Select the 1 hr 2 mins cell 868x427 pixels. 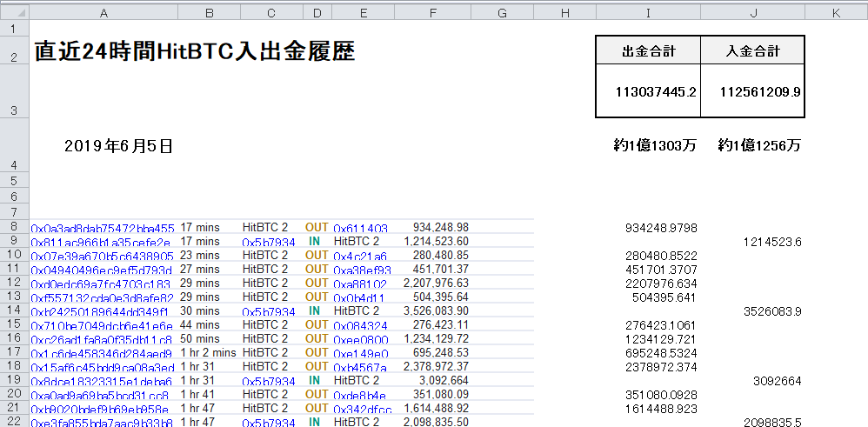pos(208,352)
